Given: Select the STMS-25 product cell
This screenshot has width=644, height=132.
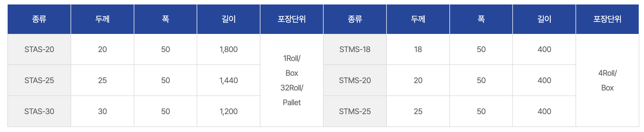Looking at the screenshot, I should coord(355,111).
